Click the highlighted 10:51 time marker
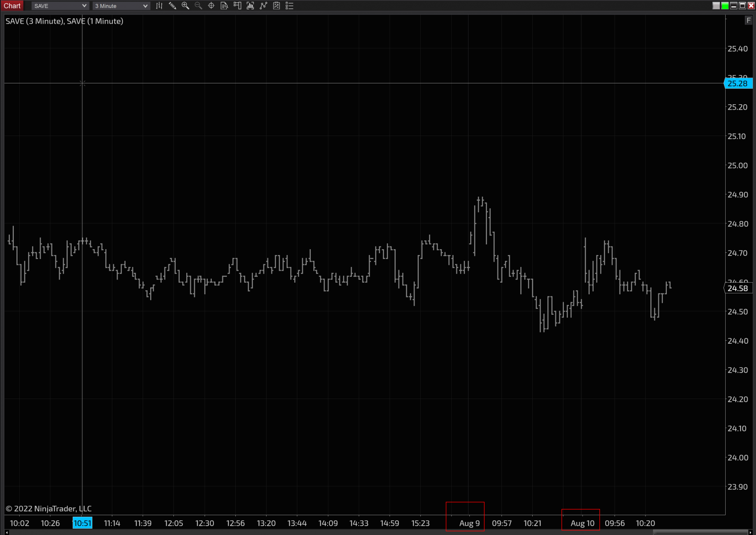Image resolution: width=756 pixels, height=535 pixels. 82,523
